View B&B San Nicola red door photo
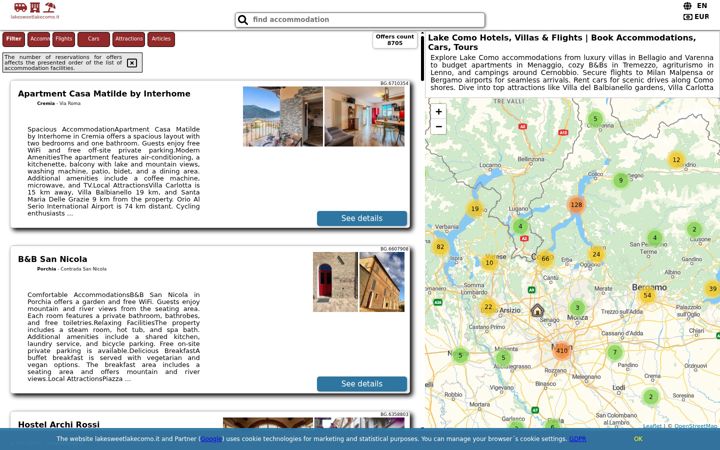This screenshot has width=720, height=450. click(x=335, y=282)
